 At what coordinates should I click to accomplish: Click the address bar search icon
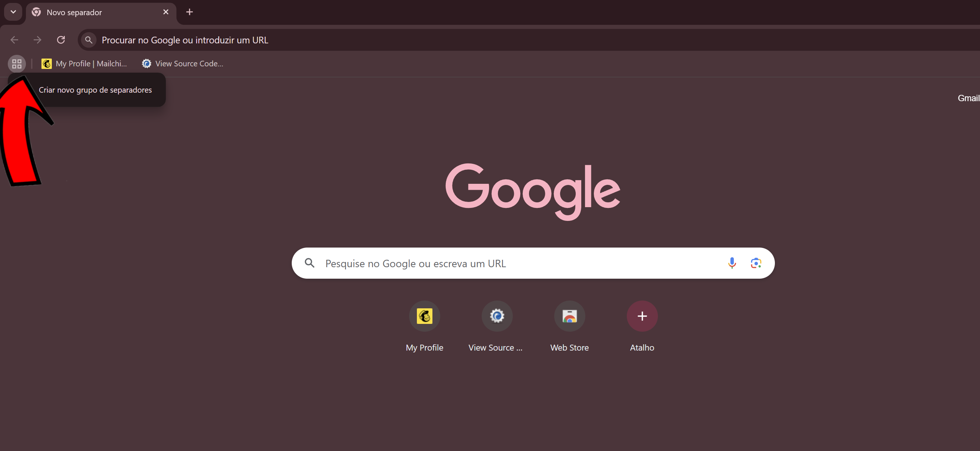[88, 40]
